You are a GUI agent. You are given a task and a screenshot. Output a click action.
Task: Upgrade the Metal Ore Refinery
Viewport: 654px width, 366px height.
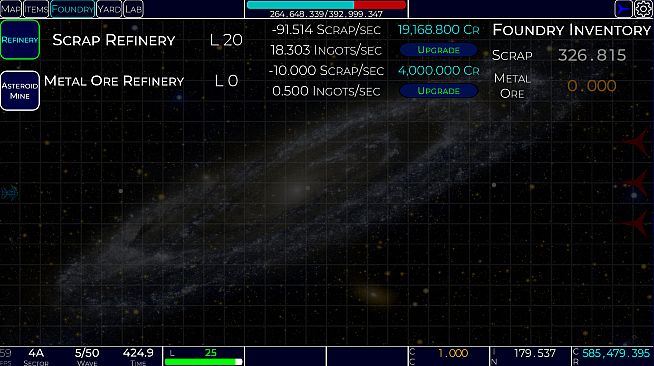coord(438,91)
